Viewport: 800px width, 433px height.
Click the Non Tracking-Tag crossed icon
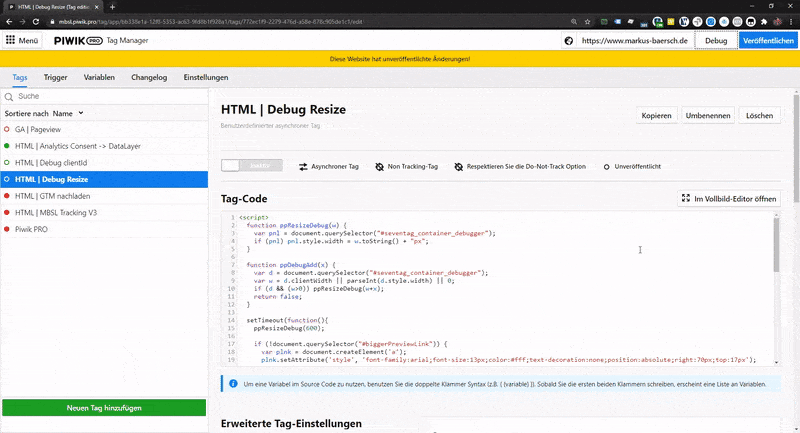(x=380, y=167)
